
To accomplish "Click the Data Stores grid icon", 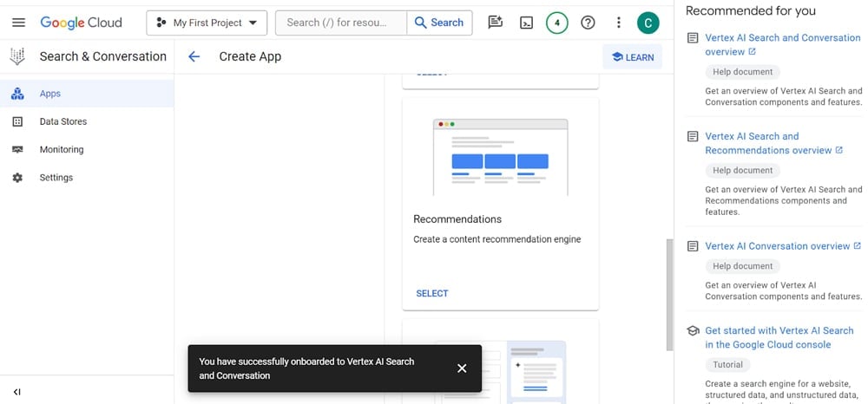I will [x=17, y=121].
